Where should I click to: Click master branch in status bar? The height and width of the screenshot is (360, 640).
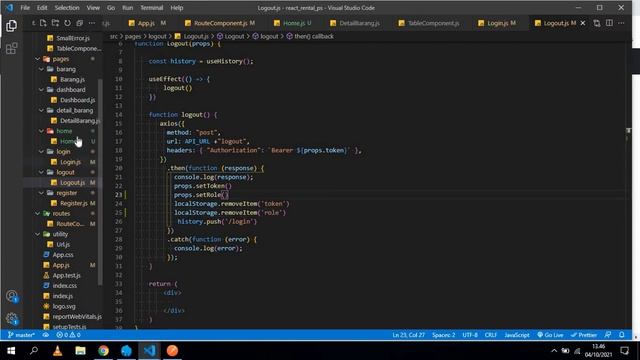(21, 335)
